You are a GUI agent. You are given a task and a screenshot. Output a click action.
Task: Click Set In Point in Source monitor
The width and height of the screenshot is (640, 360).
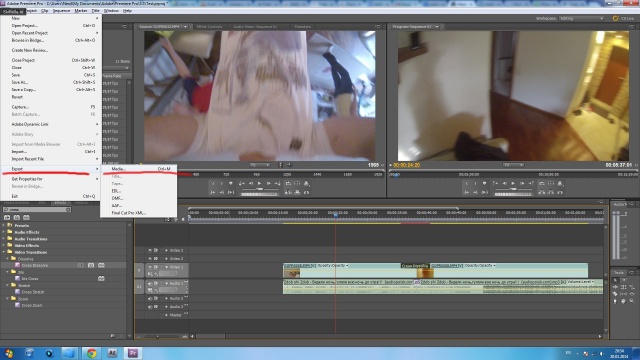pos(213,184)
